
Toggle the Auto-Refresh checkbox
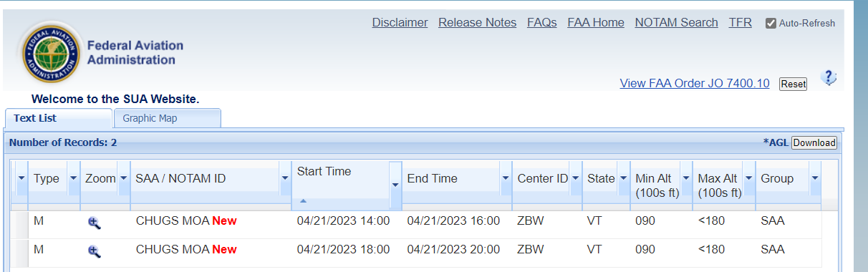pos(771,23)
